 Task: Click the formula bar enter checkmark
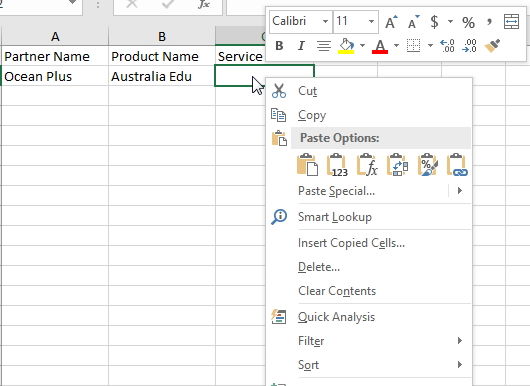click(x=168, y=4)
